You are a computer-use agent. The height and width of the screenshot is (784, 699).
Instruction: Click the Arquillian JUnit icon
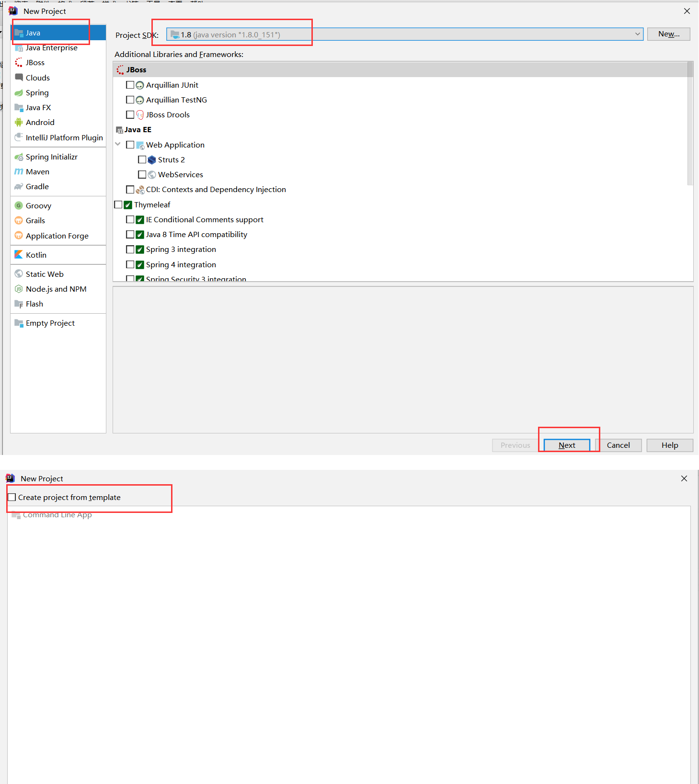click(140, 85)
